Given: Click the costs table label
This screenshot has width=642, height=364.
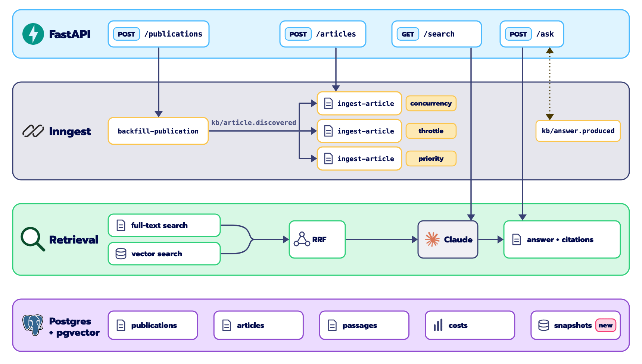Looking at the screenshot, I should point(458,325).
